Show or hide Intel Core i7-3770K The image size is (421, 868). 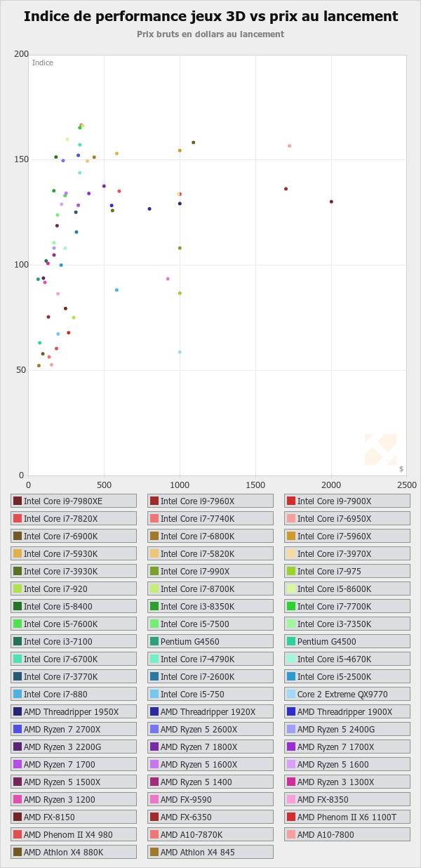tap(74, 676)
